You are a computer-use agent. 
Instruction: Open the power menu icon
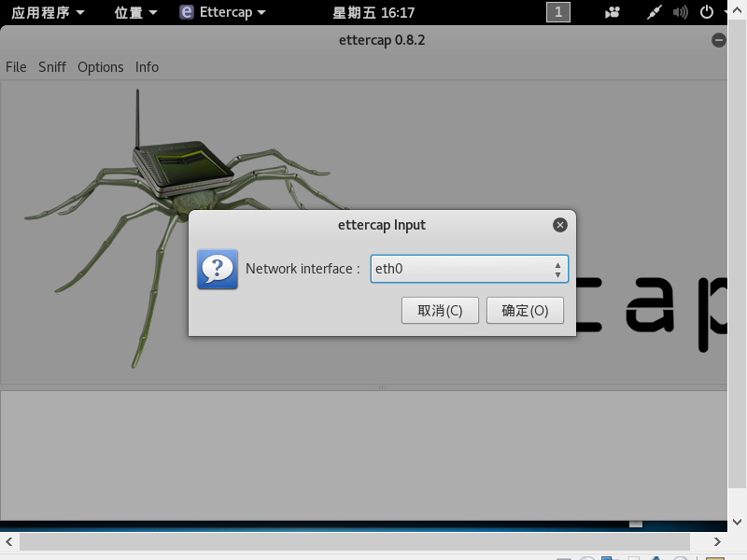pos(707,12)
